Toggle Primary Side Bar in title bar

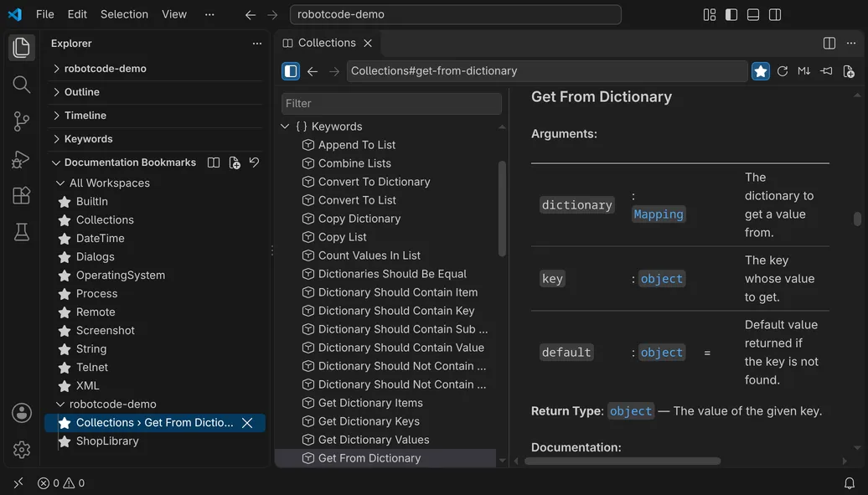(x=731, y=14)
